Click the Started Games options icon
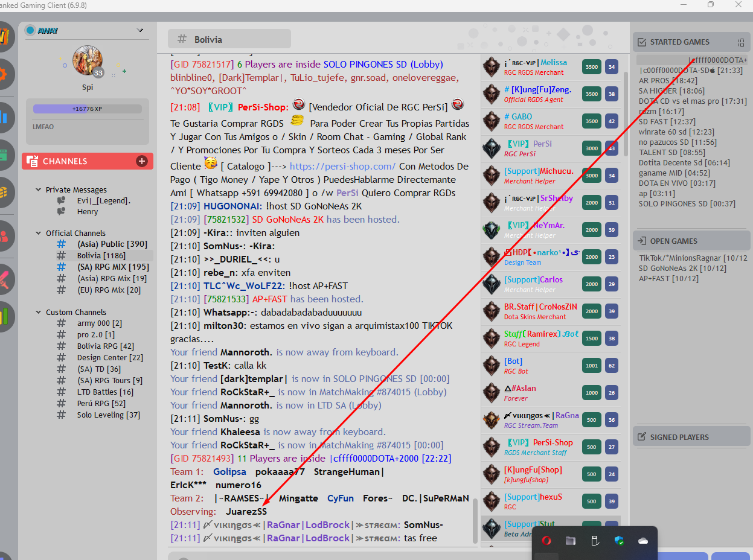753x560 pixels. [x=741, y=42]
